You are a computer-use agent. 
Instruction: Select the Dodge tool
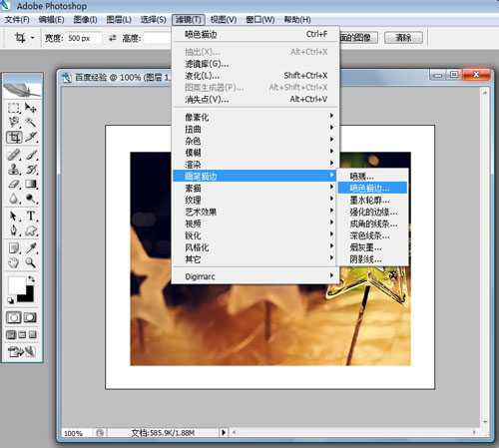[31, 199]
